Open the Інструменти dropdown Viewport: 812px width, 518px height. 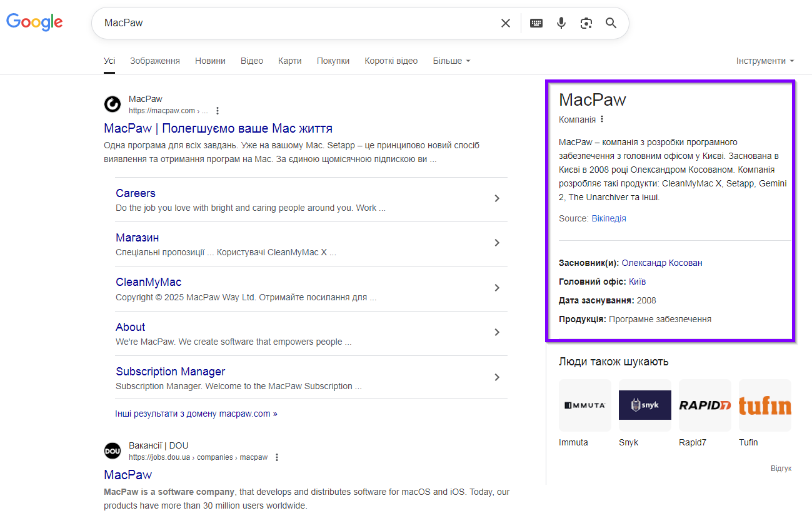pyautogui.click(x=765, y=61)
